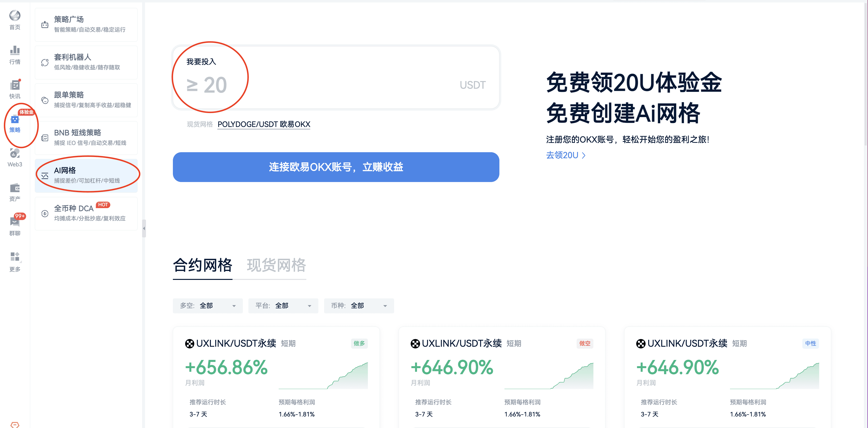
Task: Click the 策略广场 robot icon
Action: (x=45, y=25)
